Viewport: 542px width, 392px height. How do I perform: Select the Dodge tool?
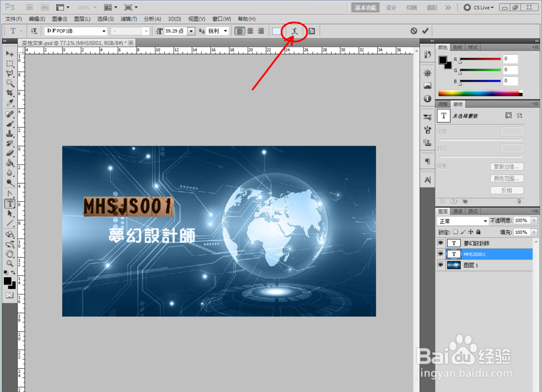tap(10, 182)
